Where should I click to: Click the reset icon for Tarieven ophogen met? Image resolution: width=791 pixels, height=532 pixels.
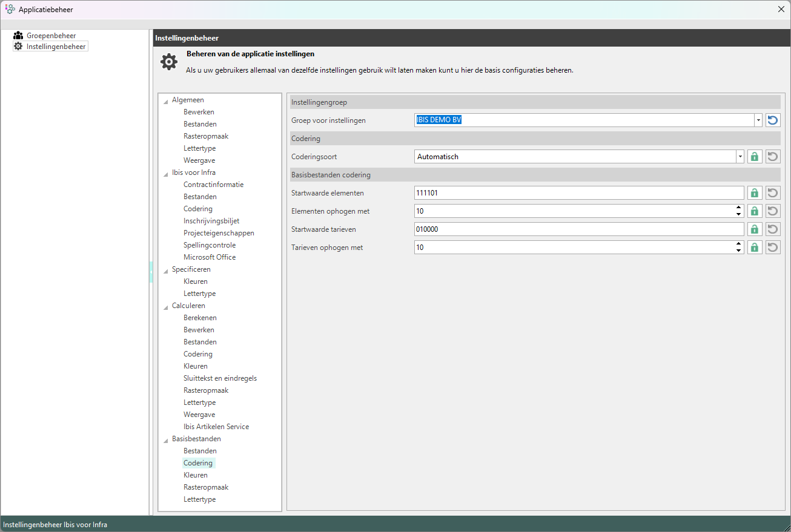click(x=772, y=248)
